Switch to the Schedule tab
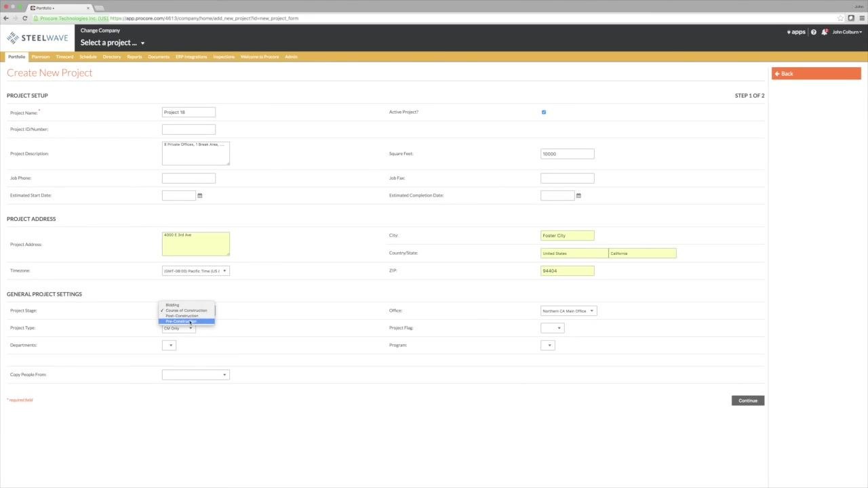The width and height of the screenshot is (868, 488). (x=88, y=57)
